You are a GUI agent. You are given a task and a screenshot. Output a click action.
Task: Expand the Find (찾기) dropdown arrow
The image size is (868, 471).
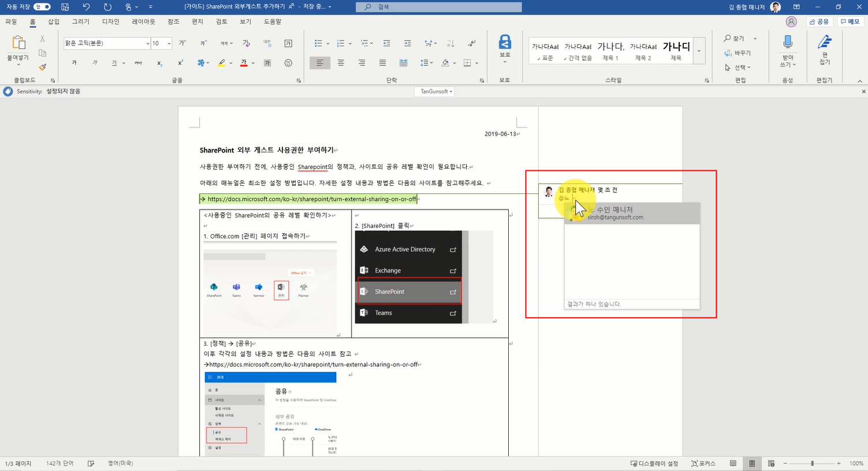pos(755,39)
